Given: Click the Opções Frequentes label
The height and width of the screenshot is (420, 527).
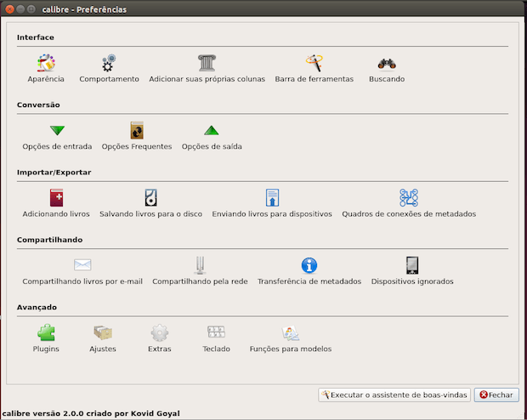Looking at the screenshot, I should click(137, 146).
